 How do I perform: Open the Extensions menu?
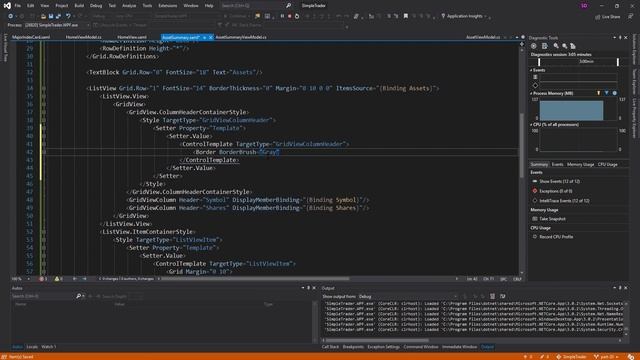coord(168,6)
